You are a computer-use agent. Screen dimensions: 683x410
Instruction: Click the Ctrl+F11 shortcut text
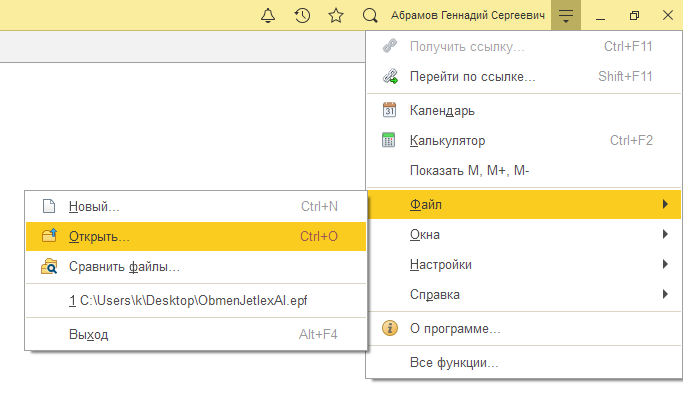click(628, 46)
